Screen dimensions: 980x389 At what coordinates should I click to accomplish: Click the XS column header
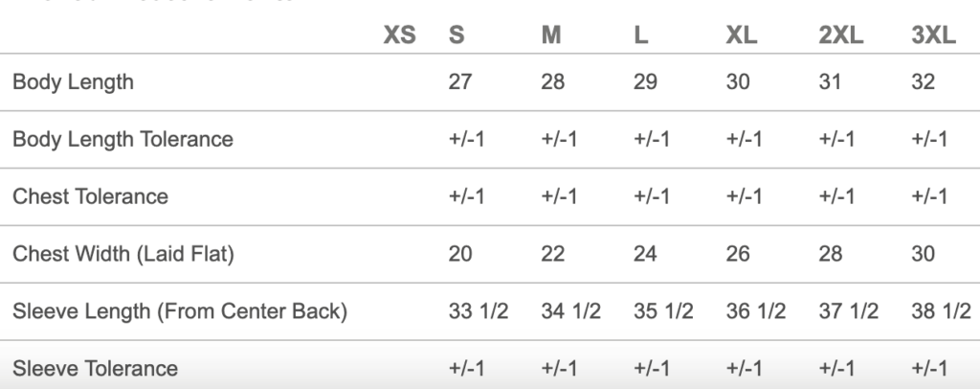400,35
